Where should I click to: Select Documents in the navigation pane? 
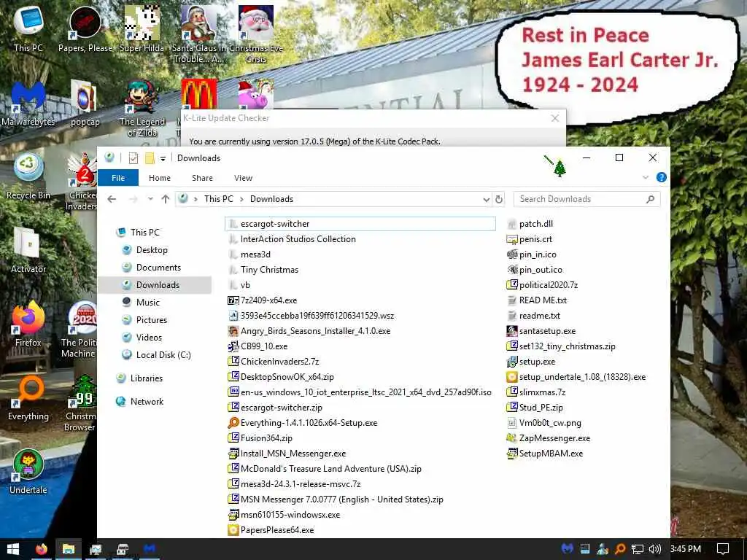coord(158,268)
